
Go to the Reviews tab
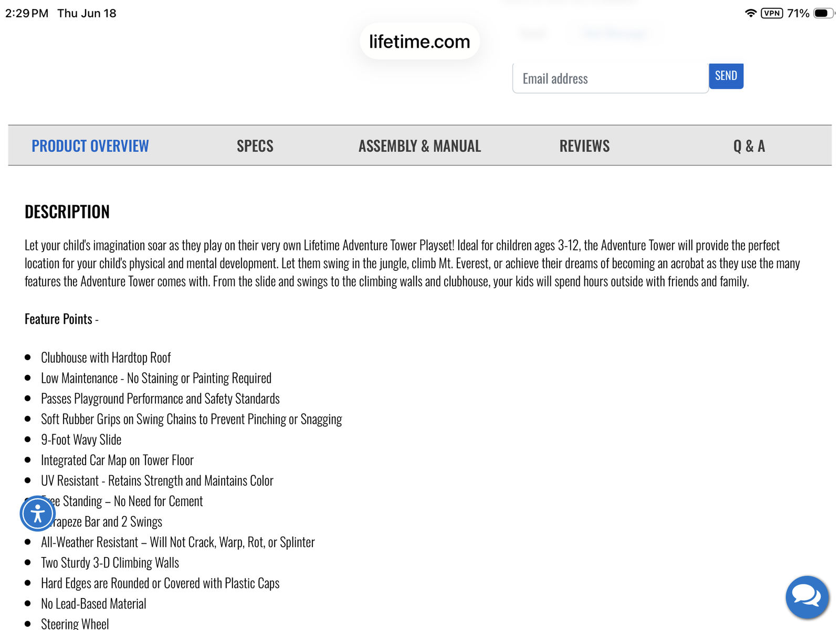coord(584,146)
